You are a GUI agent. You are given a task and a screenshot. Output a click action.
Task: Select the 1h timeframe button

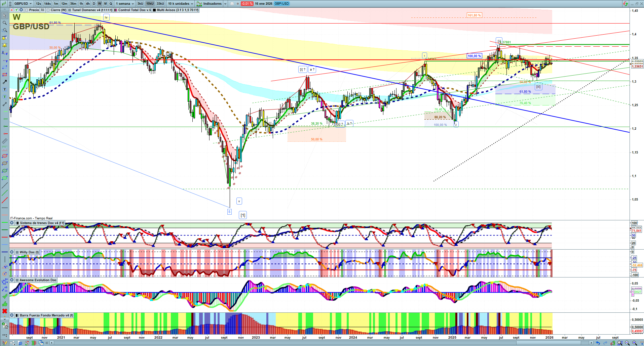tap(81, 4)
